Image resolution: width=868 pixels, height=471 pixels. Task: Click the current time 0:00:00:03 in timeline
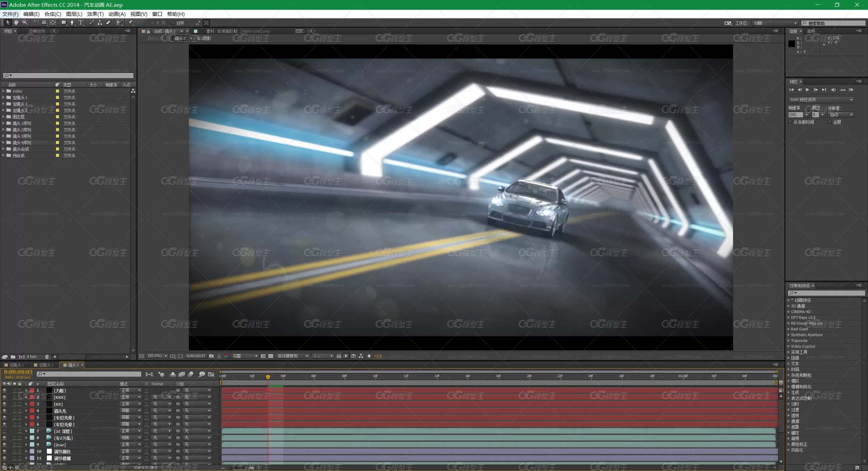pyautogui.click(x=18, y=372)
